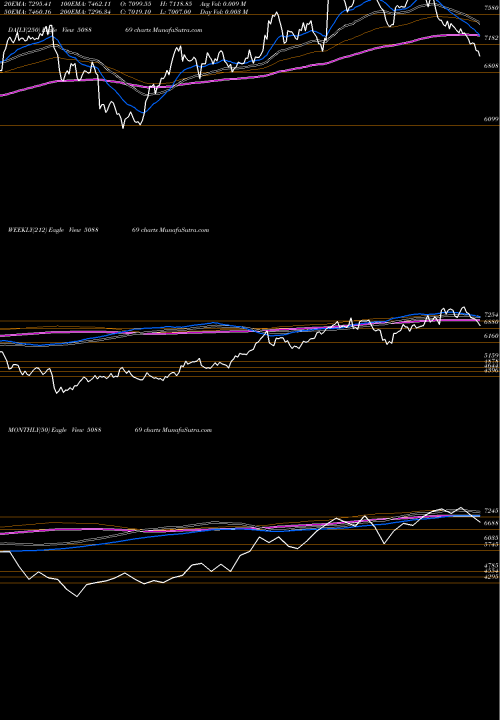The height and width of the screenshot is (720, 500).
Task: Click the Day Vol label
Action: [x=224, y=11]
